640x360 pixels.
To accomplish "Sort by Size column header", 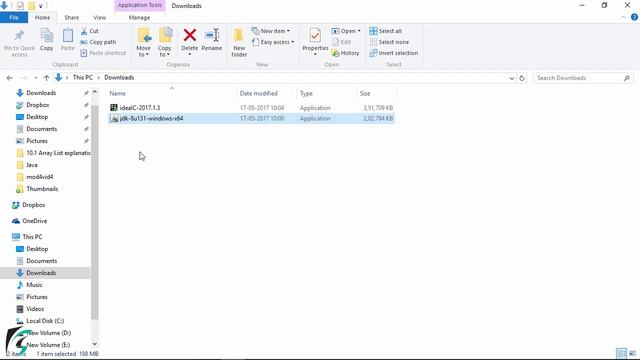I will tap(365, 93).
